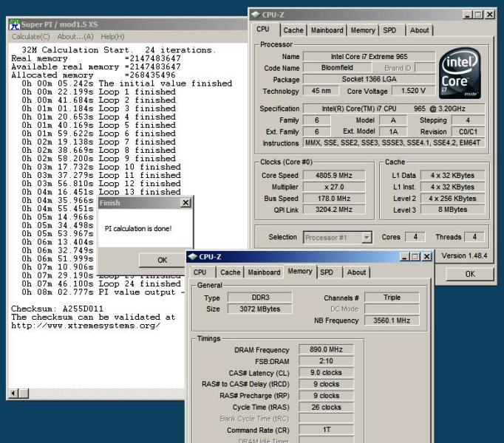Click the memory Type value 'DDR3'

click(260, 298)
